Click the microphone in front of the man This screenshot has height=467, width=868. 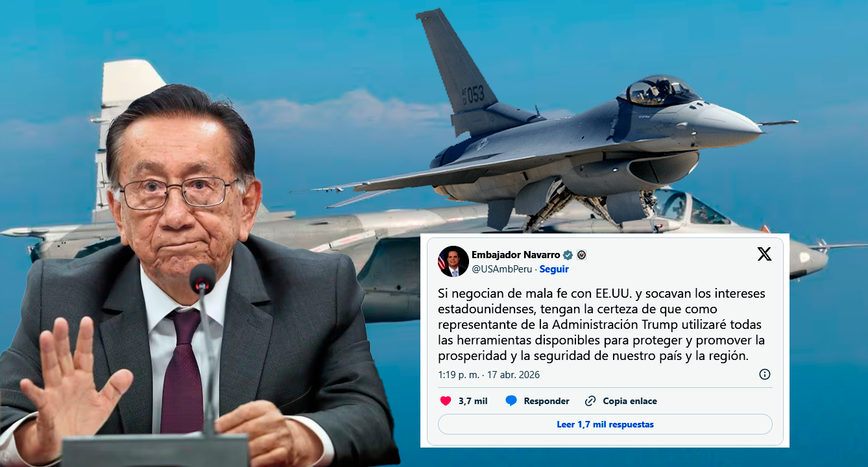[202, 278]
